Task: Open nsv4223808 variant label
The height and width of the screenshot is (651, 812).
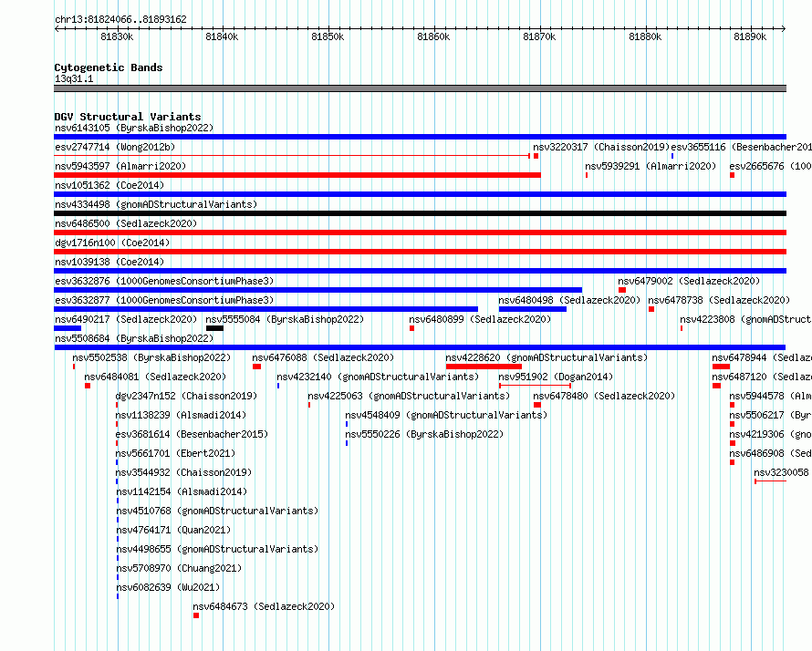Action: click(x=745, y=319)
